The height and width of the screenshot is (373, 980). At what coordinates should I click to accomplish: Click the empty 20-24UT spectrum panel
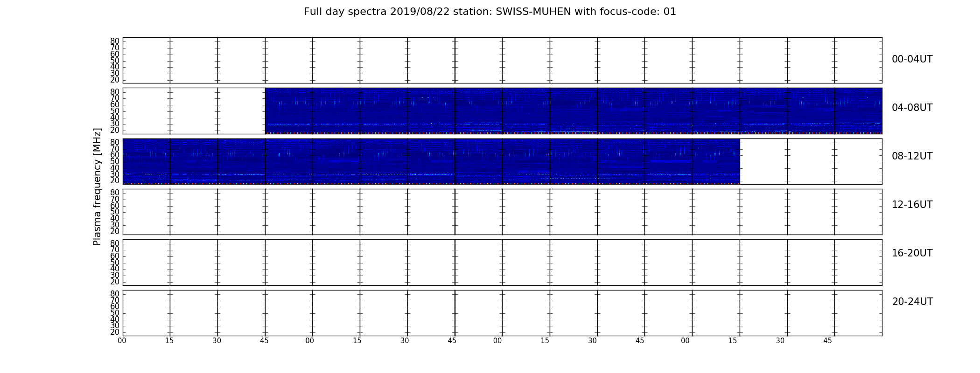point(502,313)
